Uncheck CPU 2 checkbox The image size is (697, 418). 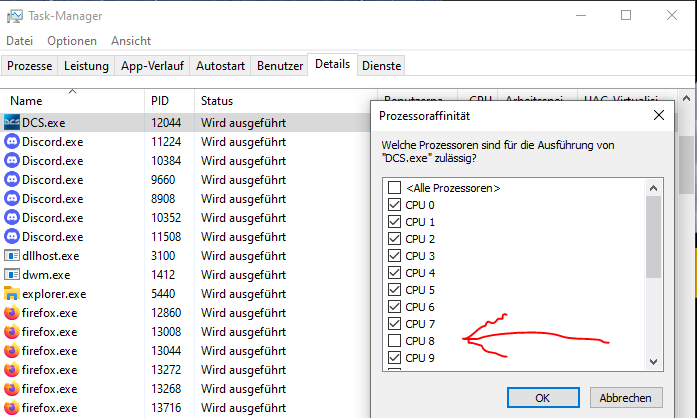[x=394, y=239]
